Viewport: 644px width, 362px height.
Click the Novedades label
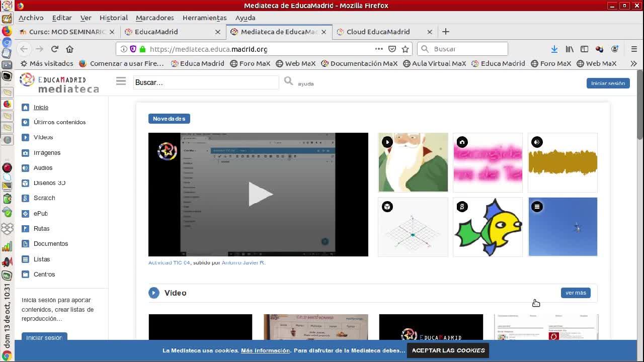pyautogui.click(x=169, y=119)
